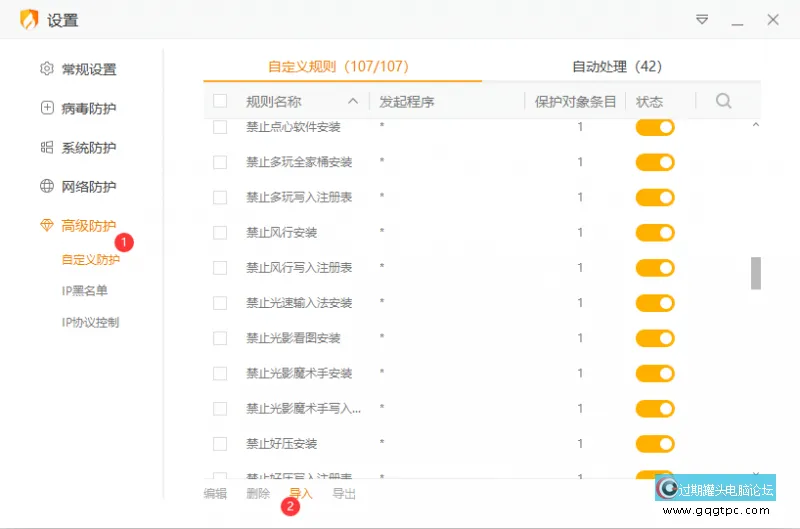Open IP黑名单 sub-item

pos(85,291)
